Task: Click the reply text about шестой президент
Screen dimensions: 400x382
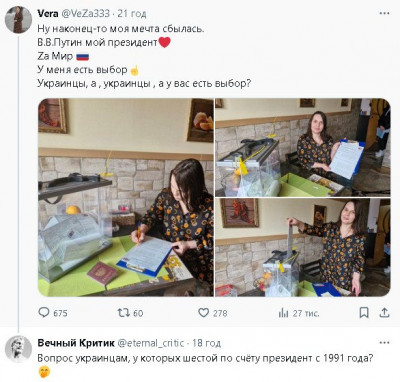Action: [x=205, y=358]
